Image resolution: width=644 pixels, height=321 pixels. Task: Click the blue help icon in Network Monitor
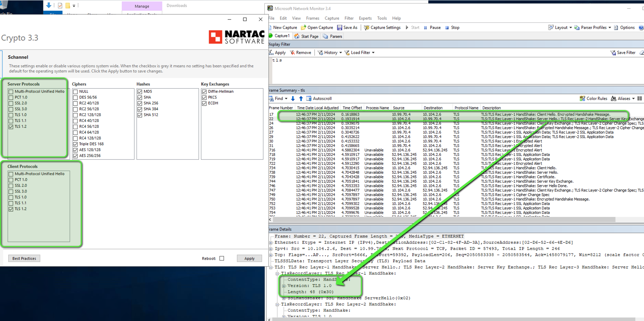tap(641, 28)
